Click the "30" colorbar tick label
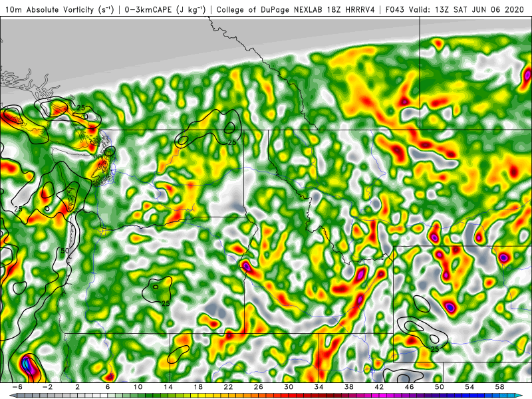532x399 pixels. 289,387
